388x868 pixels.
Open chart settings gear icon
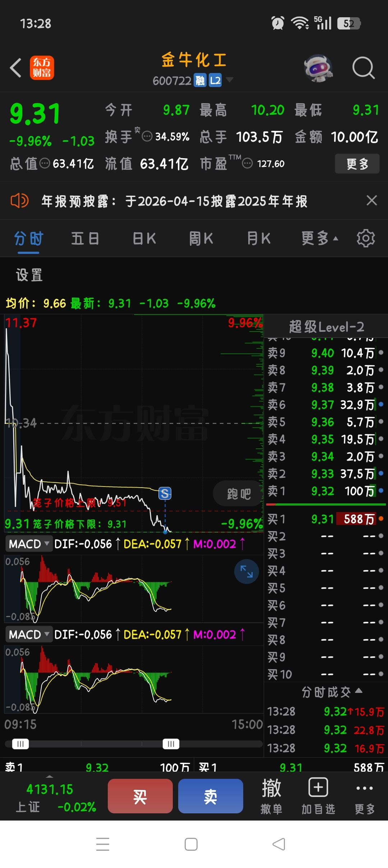(x=366, y=238)
